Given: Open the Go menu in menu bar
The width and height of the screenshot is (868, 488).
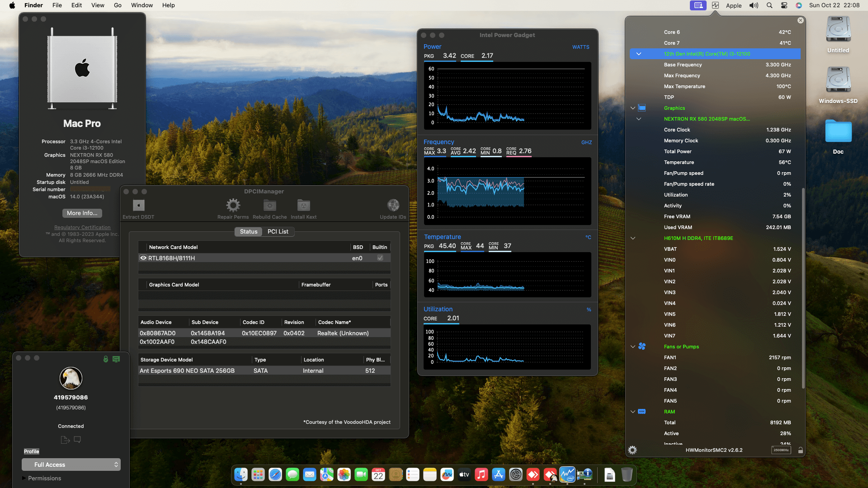Looking at the screenshot, I should [x=118, y=5].
